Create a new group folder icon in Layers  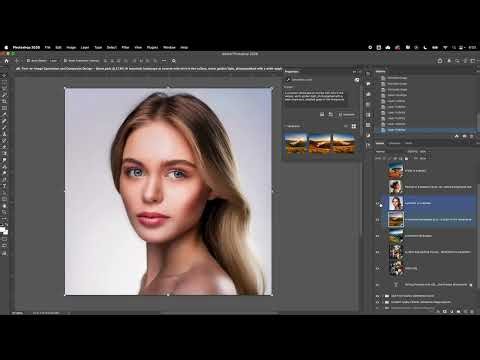point(459,311)
